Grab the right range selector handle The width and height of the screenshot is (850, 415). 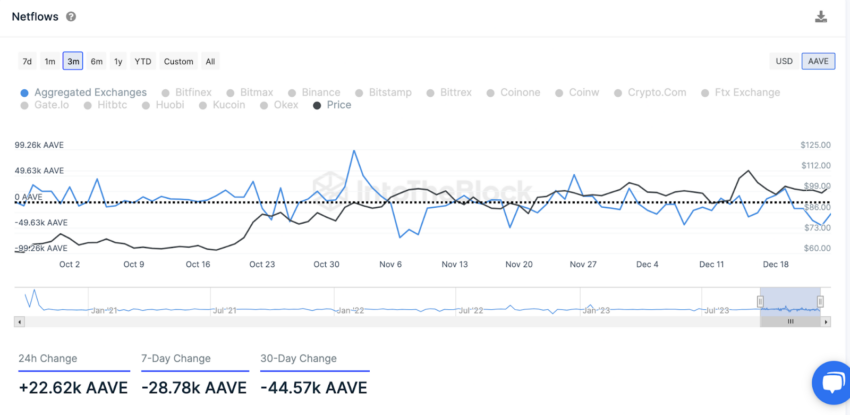[x=821, y=302]
